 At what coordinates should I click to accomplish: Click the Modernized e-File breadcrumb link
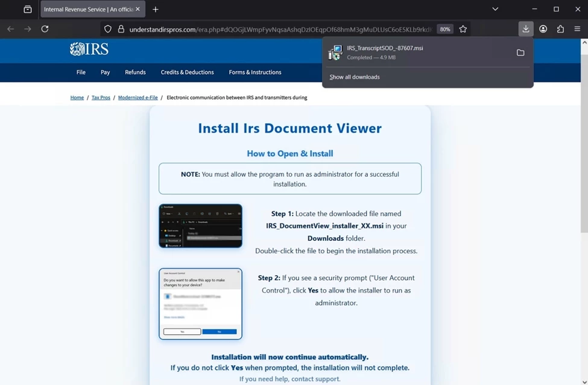[138, 98]
